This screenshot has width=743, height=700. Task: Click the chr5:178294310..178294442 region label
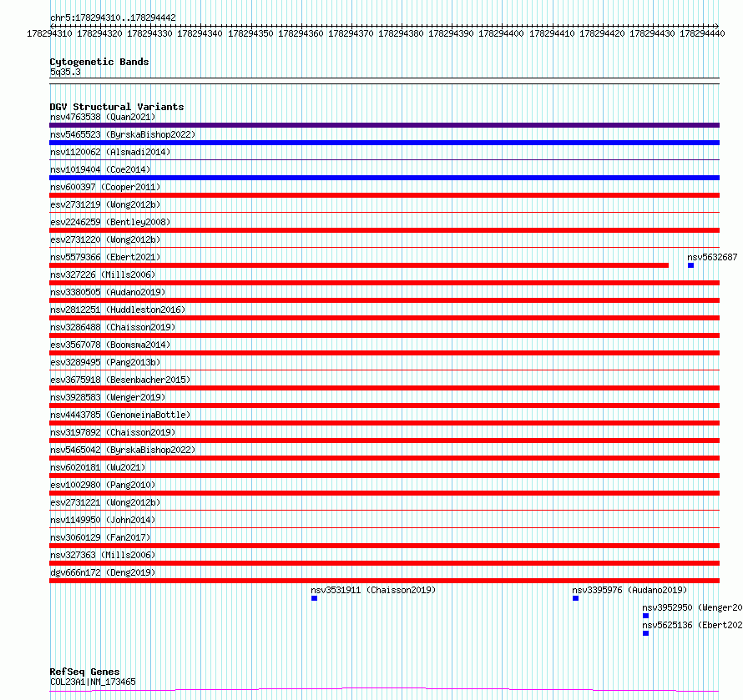(x=113, y=18)
